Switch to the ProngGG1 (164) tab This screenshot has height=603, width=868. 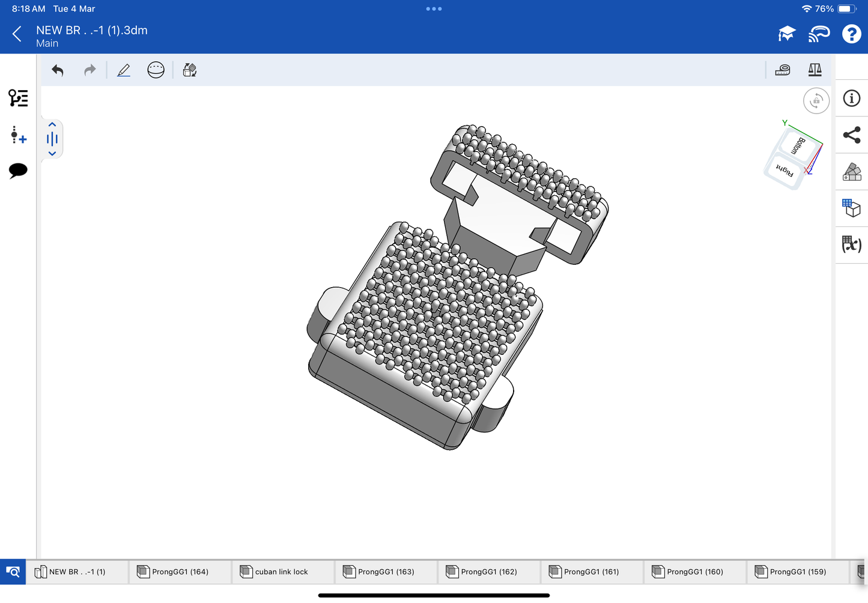click(x=180, y=572)
